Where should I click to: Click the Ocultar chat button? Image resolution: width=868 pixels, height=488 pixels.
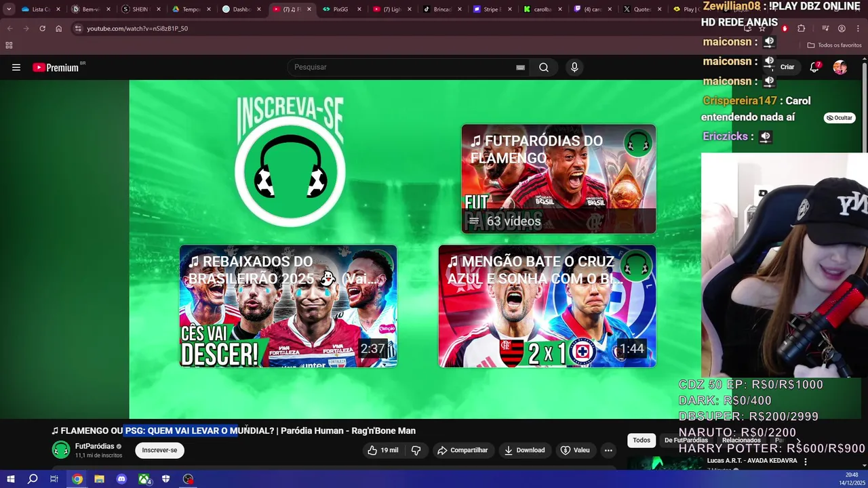coord(839,118)
